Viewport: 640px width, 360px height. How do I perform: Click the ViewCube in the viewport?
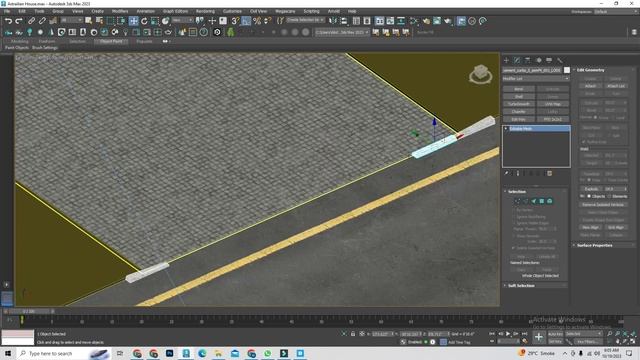coord(480,74)
